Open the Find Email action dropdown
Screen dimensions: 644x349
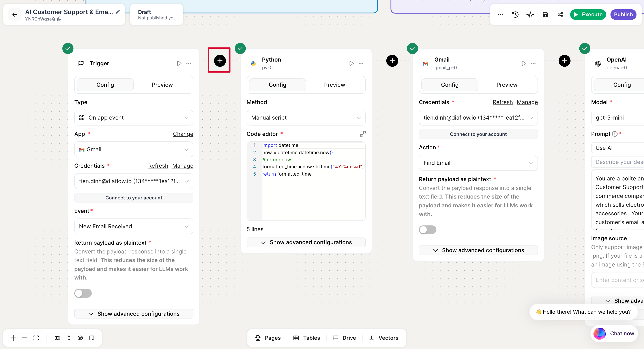pos(478,163)
